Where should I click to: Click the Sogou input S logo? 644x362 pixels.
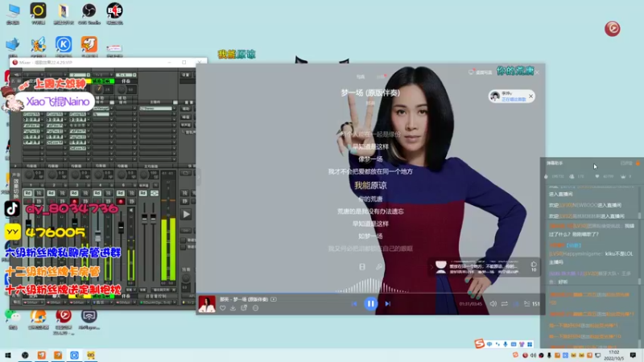pos(479,343)
